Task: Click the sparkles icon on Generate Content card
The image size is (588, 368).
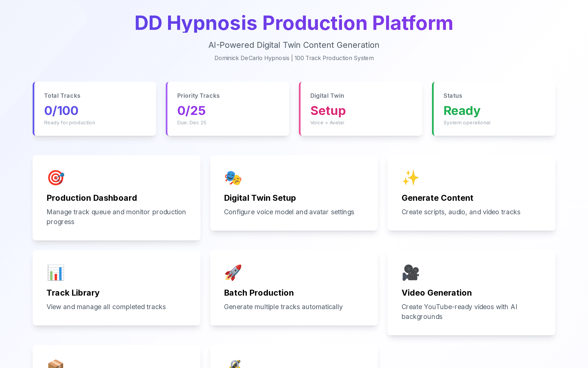Action: click(x=410, y=178)
